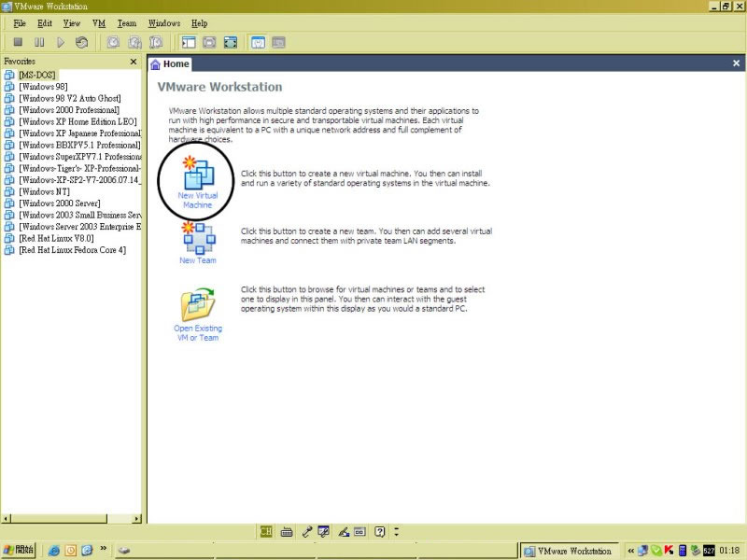747x560 pixels.
Task: Click the system clock showing 01:18
Action: pos(729,551)
